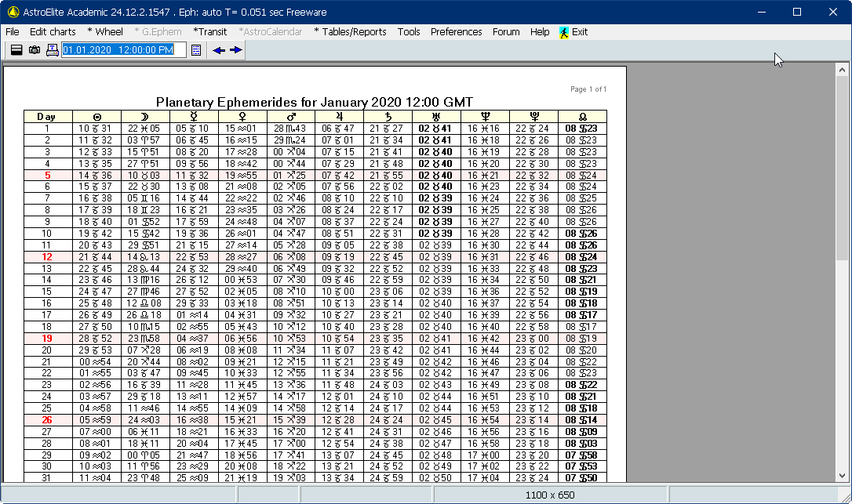Click the window resize grip at bottom-right

tap(846, 498)
